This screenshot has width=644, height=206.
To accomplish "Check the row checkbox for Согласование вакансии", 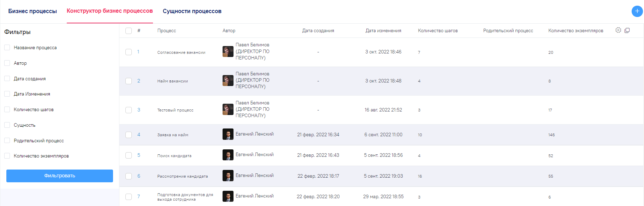I will click(129, 52).
